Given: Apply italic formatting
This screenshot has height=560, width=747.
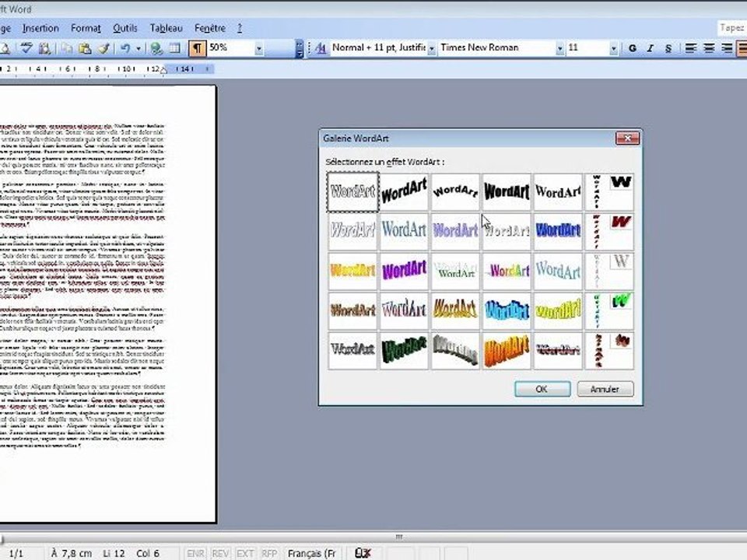Looking at the screenshot, I should point(651,48).
